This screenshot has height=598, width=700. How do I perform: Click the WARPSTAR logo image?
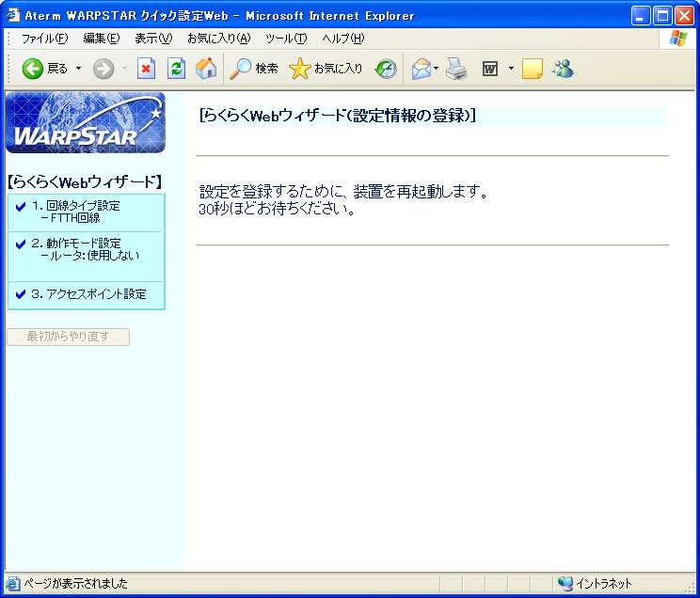[85, 122]
